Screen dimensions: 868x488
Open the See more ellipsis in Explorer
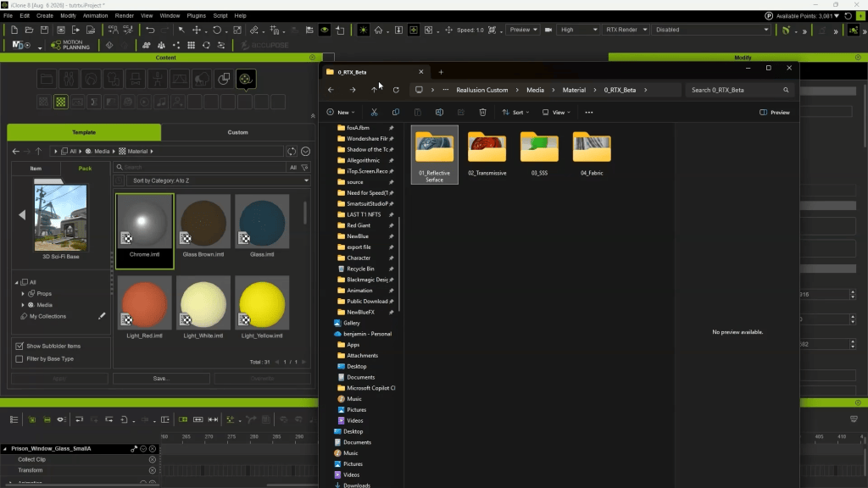coord(589,113)
